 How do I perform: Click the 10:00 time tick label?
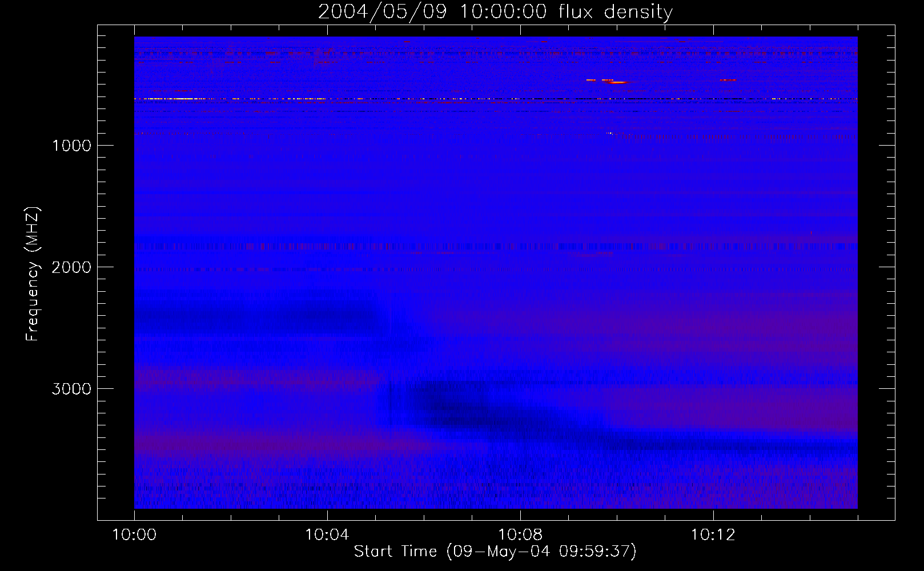pyautogui.click(x=134, y=535)
